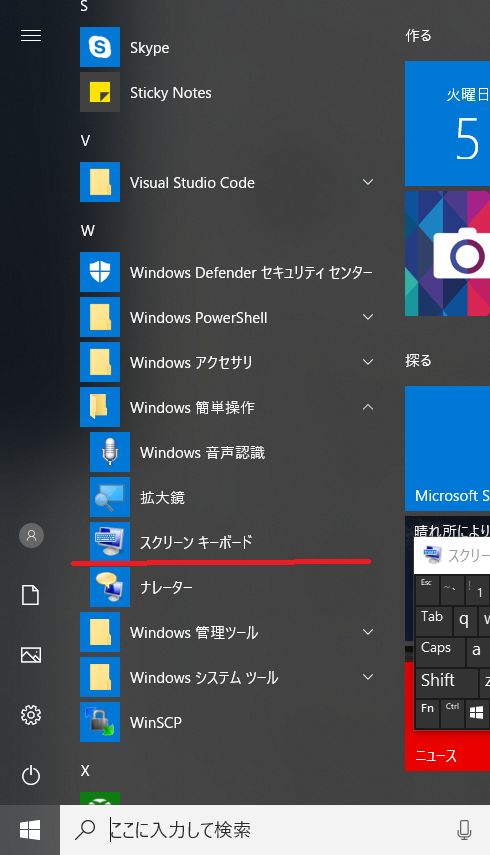Expand the Windows システム ツール group arrow
The width and height of the screenshot is (490, 855).
tap(368, 677)
